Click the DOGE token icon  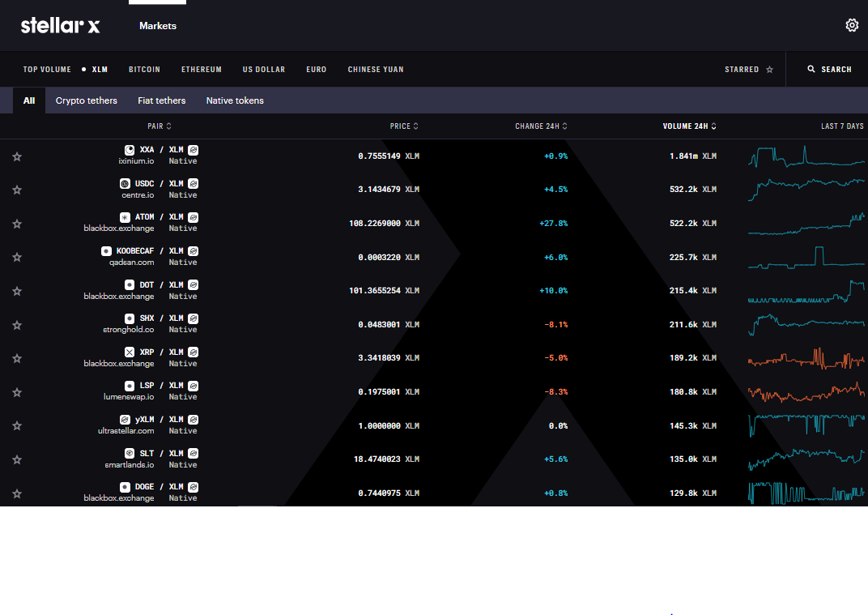[x=125, y=487]
